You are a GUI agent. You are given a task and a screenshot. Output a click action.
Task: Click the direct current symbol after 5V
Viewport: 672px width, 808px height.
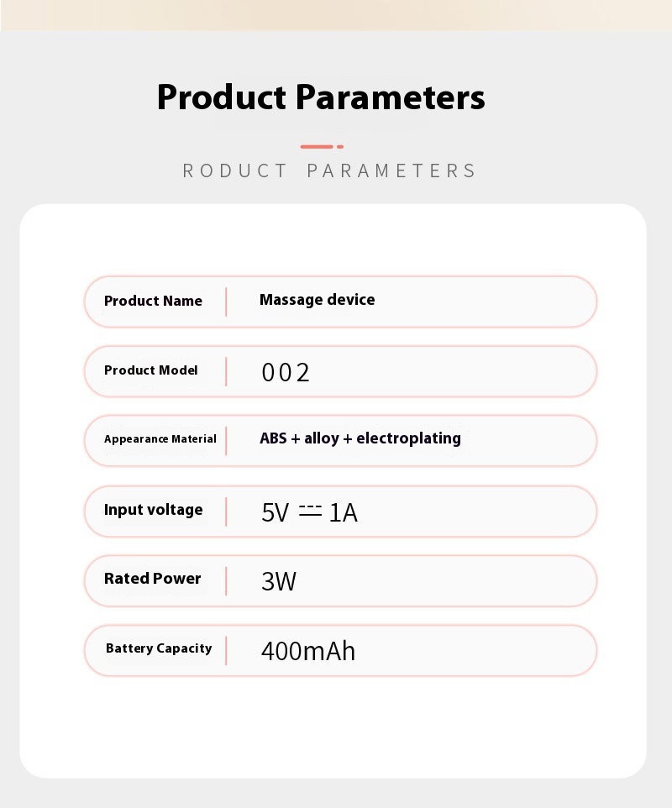(x=311, y=510)
